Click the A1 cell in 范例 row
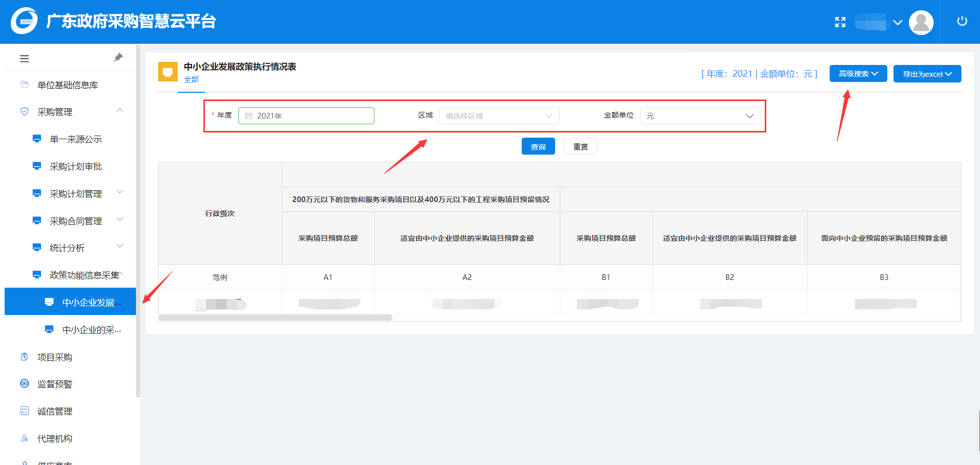The height and width of the screenshot is (465, 980). (x=328, y=277)
